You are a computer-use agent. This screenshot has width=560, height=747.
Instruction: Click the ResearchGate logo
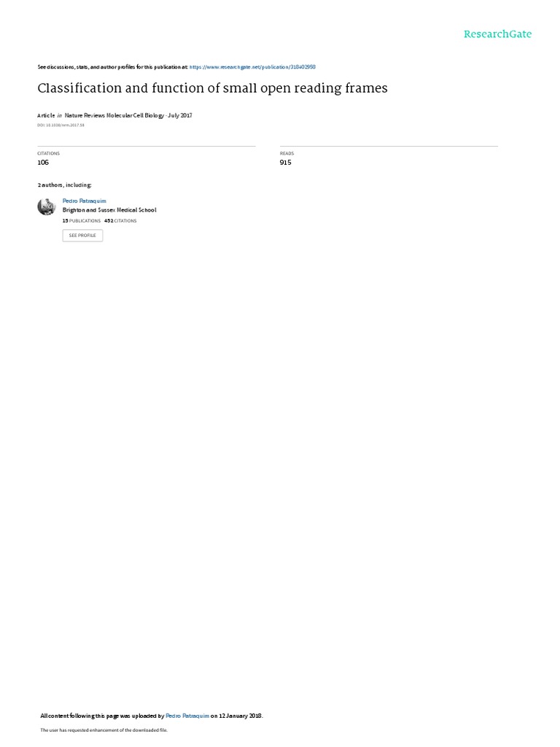(497, 34)
